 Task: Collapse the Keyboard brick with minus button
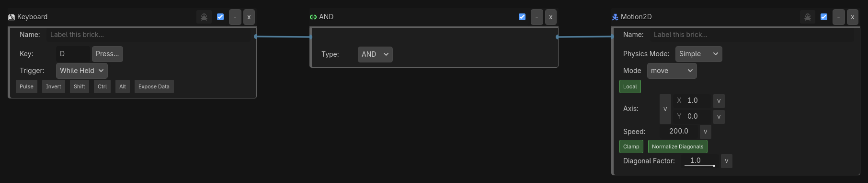point(235,17)
